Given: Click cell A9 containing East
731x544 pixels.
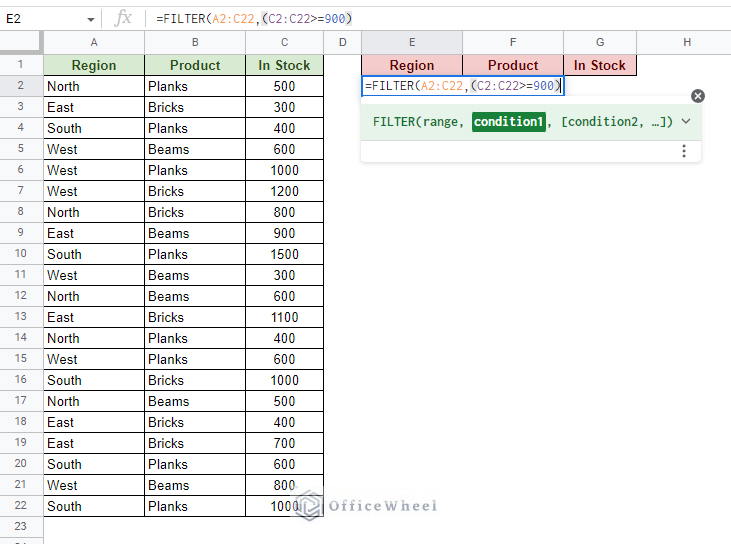Looking at the screenshot, I should (94, 233).
